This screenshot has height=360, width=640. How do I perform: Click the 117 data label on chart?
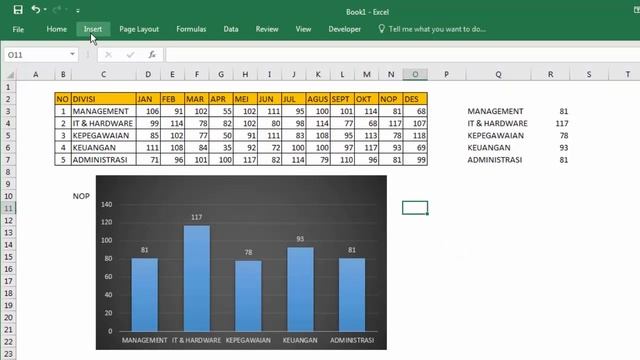[x=197, y=217]
